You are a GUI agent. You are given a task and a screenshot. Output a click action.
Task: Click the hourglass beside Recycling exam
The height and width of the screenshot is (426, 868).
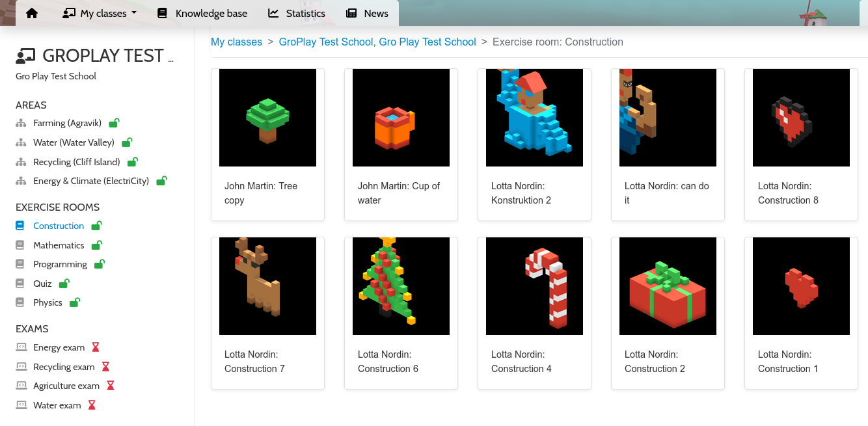pos(105,367)
